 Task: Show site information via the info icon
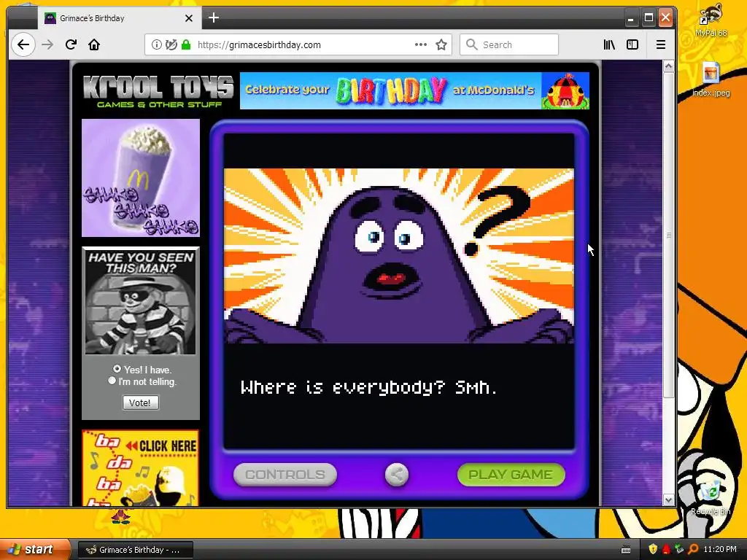click(156, 44)
